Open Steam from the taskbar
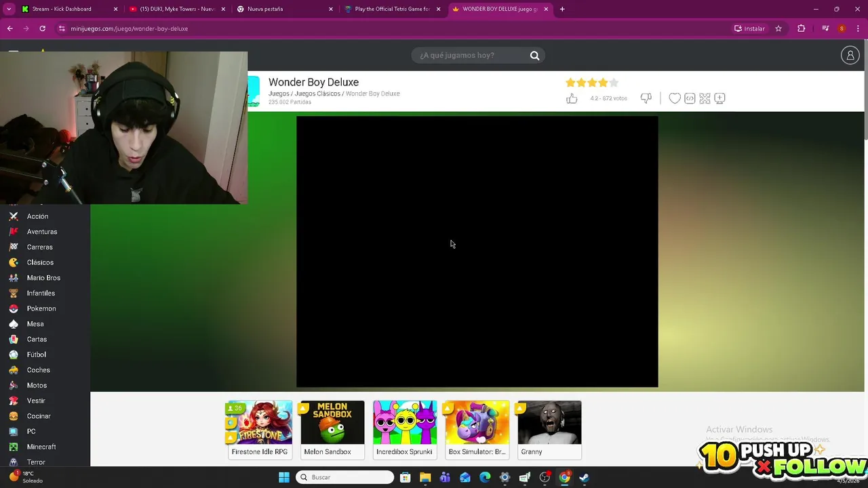Viewport: 868px width, 488px height. [584, 477]
